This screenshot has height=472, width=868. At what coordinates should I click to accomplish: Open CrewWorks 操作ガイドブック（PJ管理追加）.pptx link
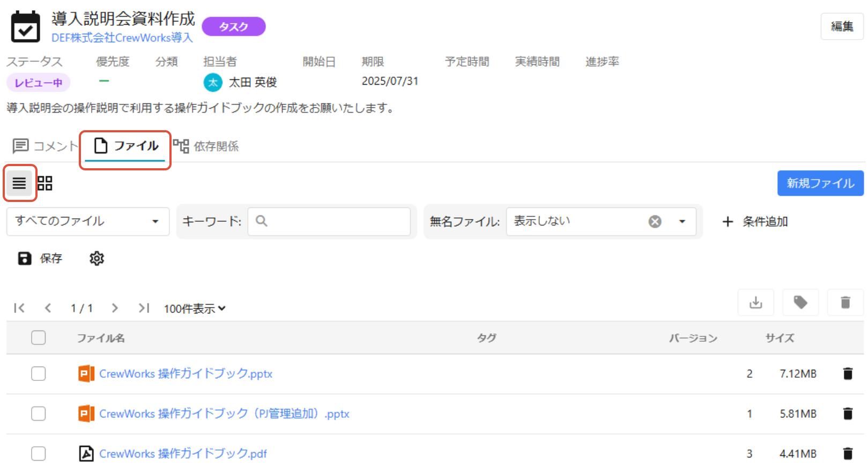point(224,414)
